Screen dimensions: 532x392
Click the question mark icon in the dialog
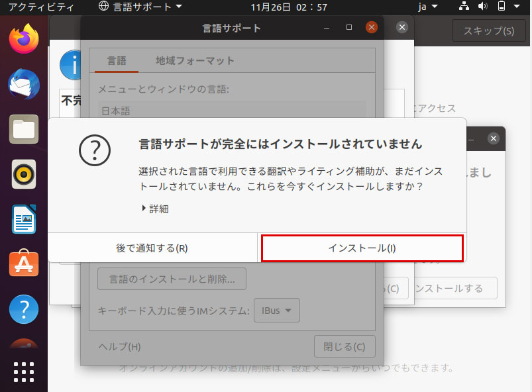point(95,150)
